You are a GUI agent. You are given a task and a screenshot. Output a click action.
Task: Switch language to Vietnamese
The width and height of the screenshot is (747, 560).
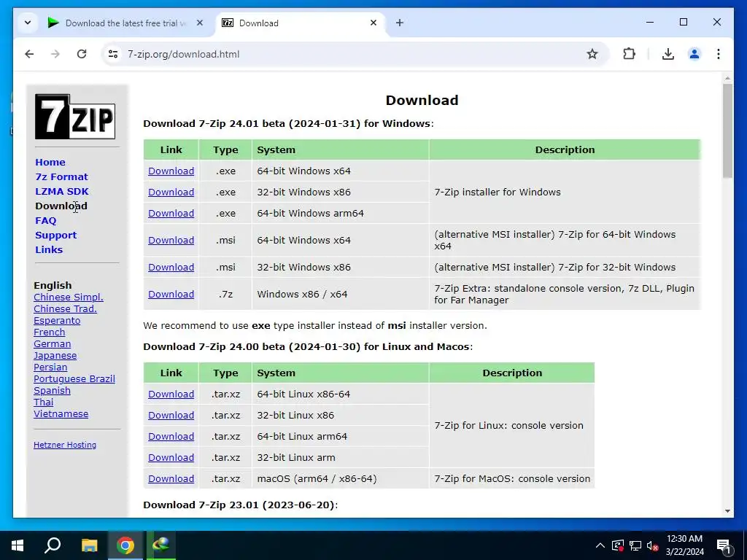[x=61, y=414]
